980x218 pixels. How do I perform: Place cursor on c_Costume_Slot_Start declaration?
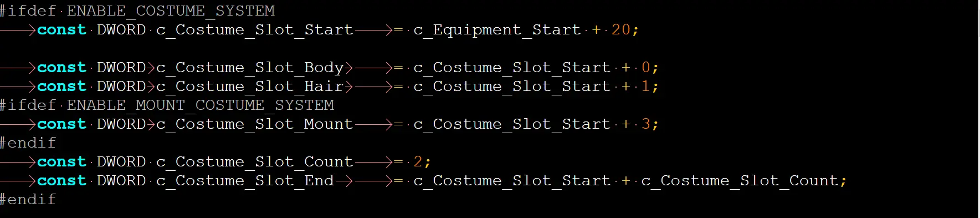(x=255, y=30)
